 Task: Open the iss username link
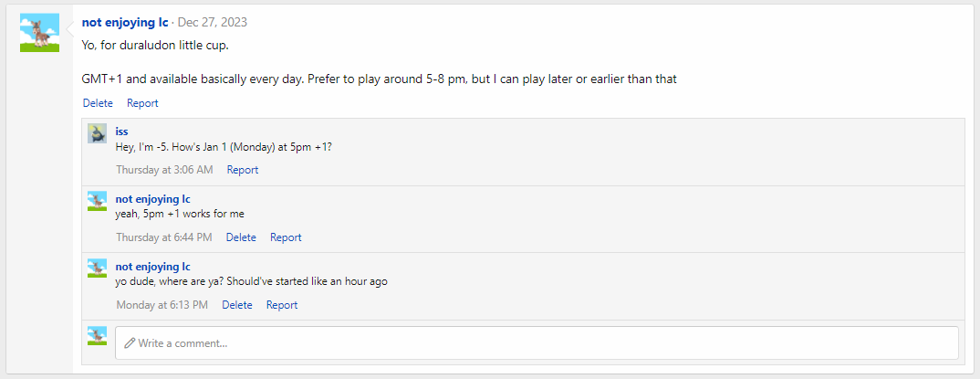tap(121, 132)
